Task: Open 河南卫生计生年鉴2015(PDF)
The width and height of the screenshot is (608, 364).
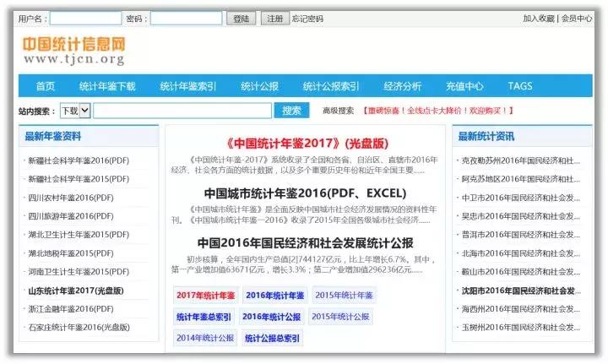Action: pos(79,272)
